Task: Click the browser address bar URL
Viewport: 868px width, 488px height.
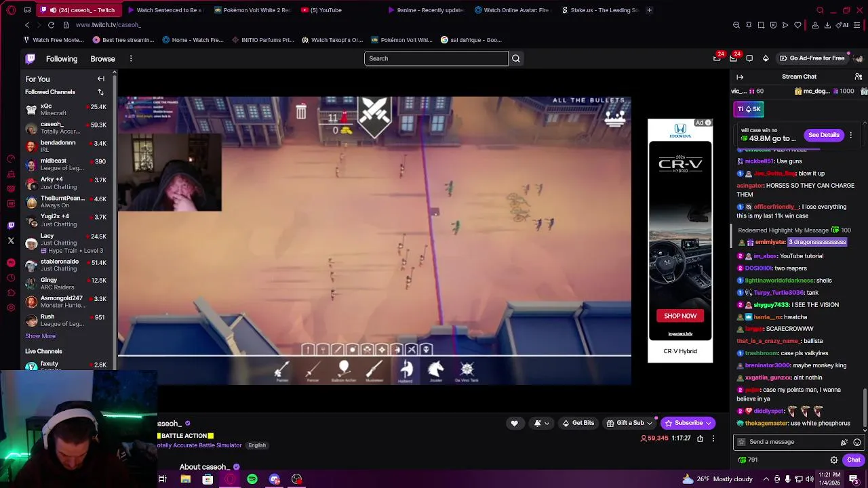Action: point(108,25)
